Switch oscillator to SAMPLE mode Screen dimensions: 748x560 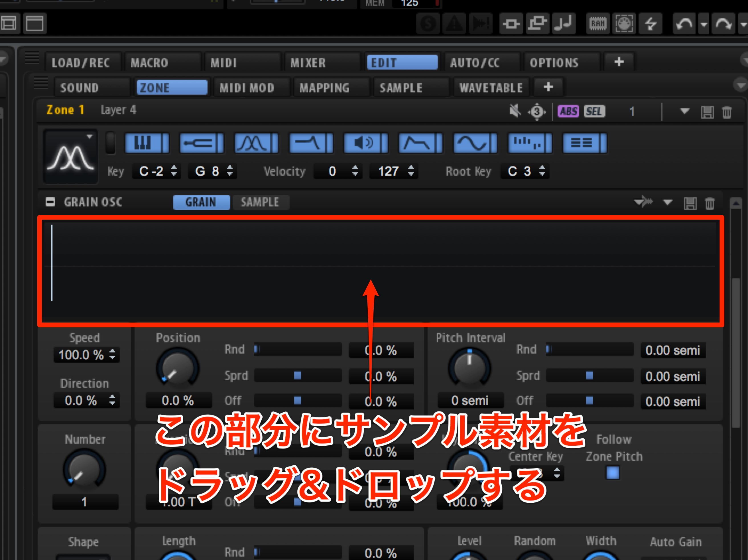pyautogui.click(x=260, y=202)
